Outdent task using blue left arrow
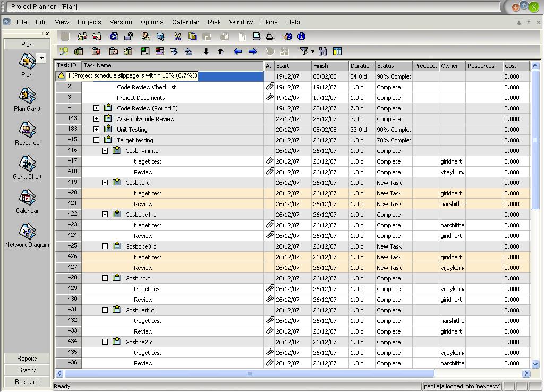The width and height of the screenshot is (544, 392). click(237, 52)
